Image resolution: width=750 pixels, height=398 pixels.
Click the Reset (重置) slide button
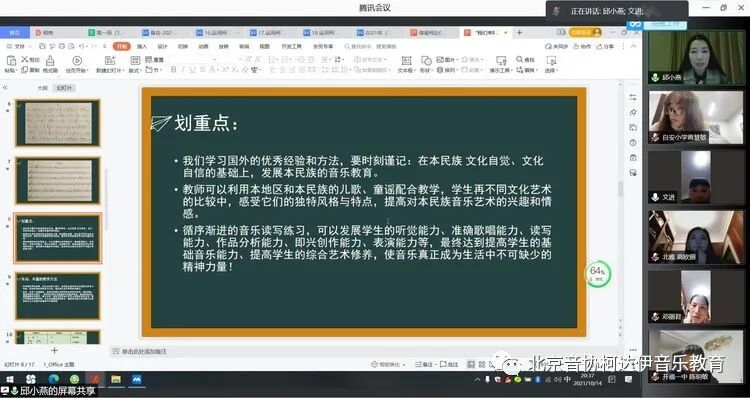154,60
